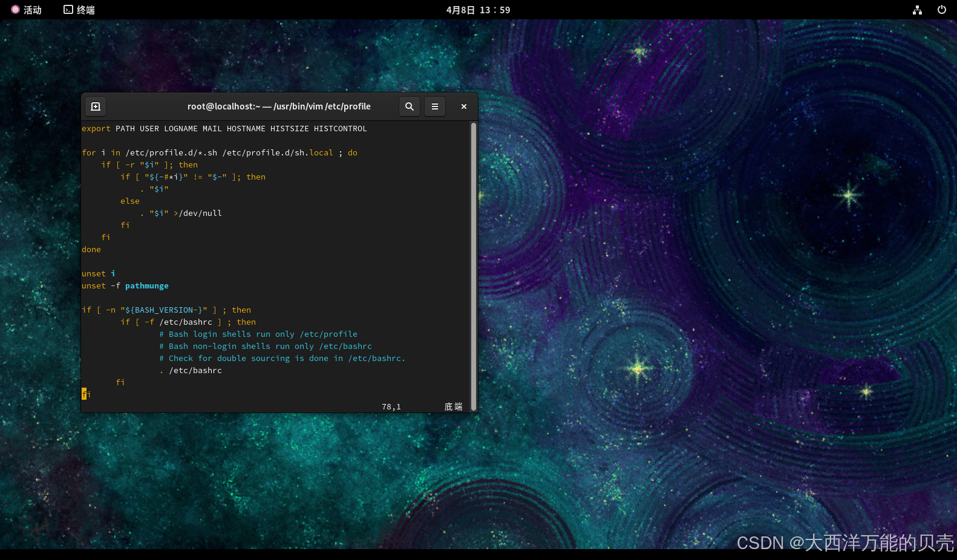Click the '. /etc/bashrc' line
The height and width of the screenshot is (560, 957).
click(x=191, y=371)
